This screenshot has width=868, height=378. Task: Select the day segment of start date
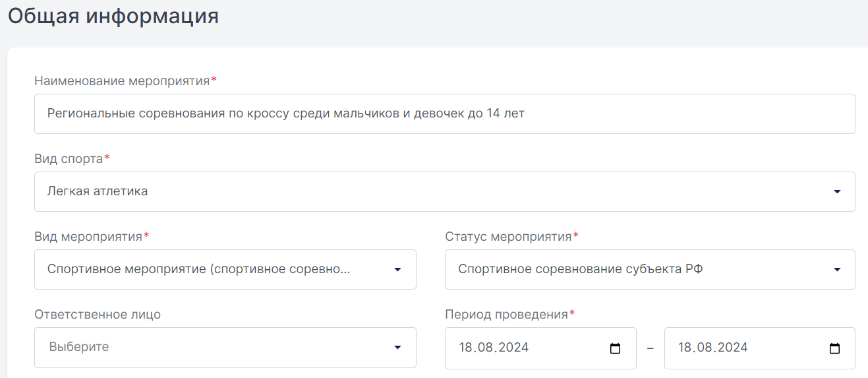[x=466, y=348]
